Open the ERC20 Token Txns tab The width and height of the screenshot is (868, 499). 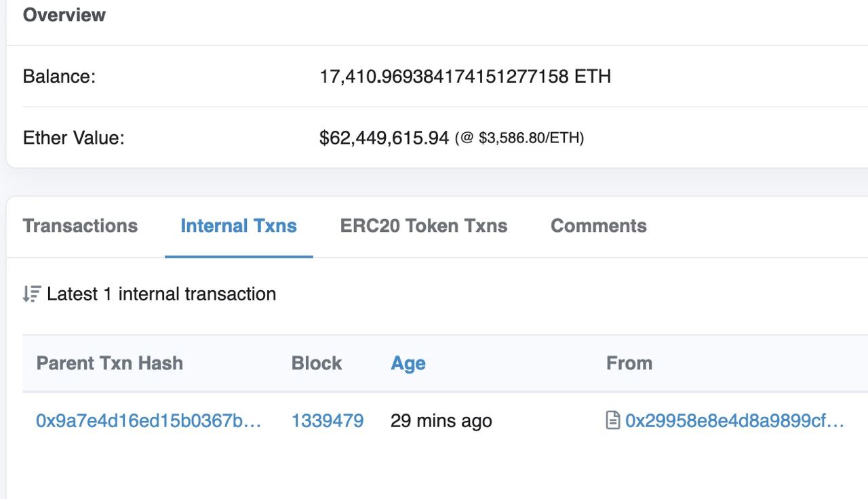424,226
